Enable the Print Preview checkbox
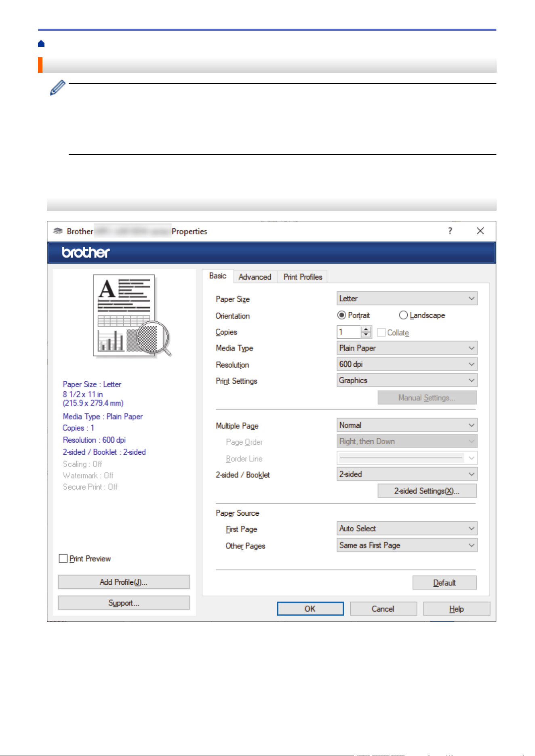The width and height of the screenshot is (535, 756). (x=63, y=559)
